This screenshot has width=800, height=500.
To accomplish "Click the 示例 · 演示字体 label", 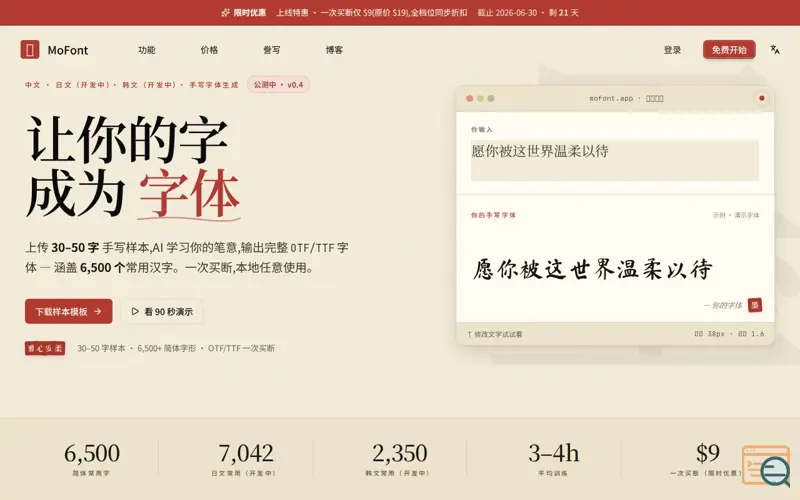I will 736,215.
